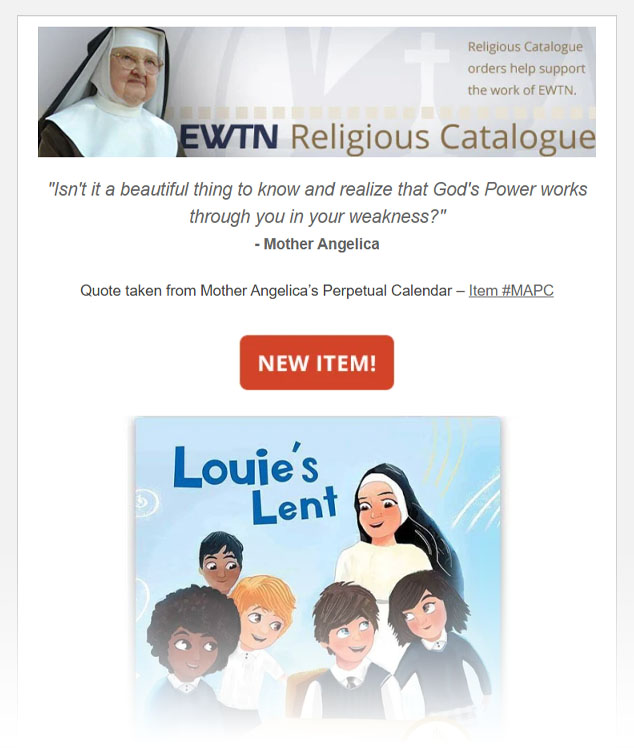Click the '- Mother Angelica' attribution line
The image size is (634, 748).
click(x=317, y=244)
